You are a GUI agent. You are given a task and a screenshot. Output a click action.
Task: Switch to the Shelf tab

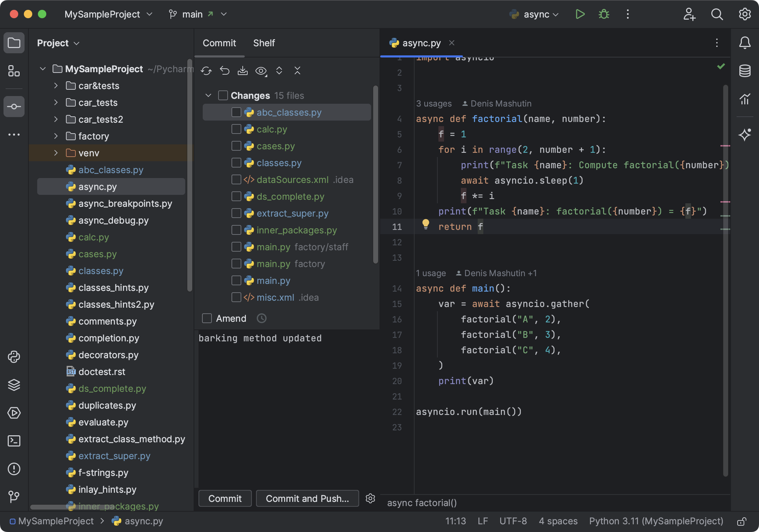coord(264,43)
